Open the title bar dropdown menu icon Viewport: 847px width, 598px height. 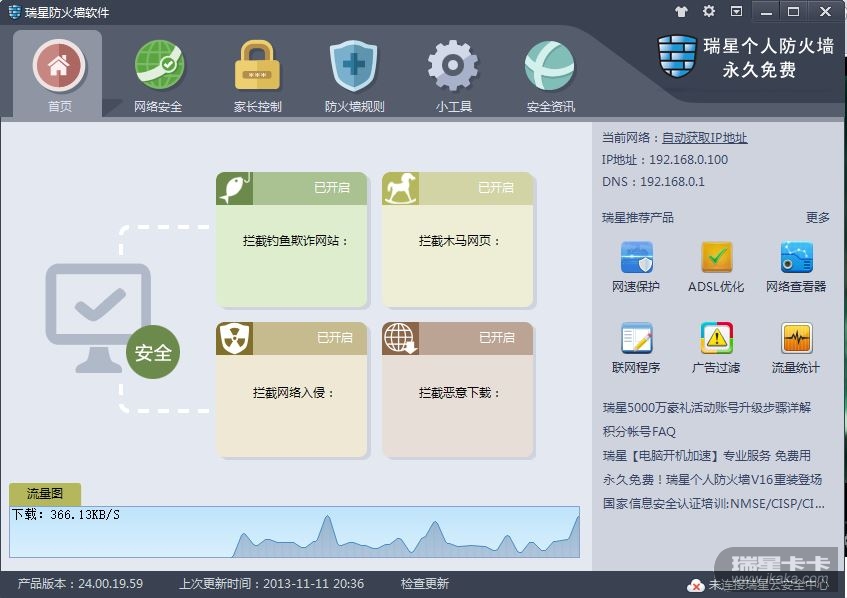[736, 11]
